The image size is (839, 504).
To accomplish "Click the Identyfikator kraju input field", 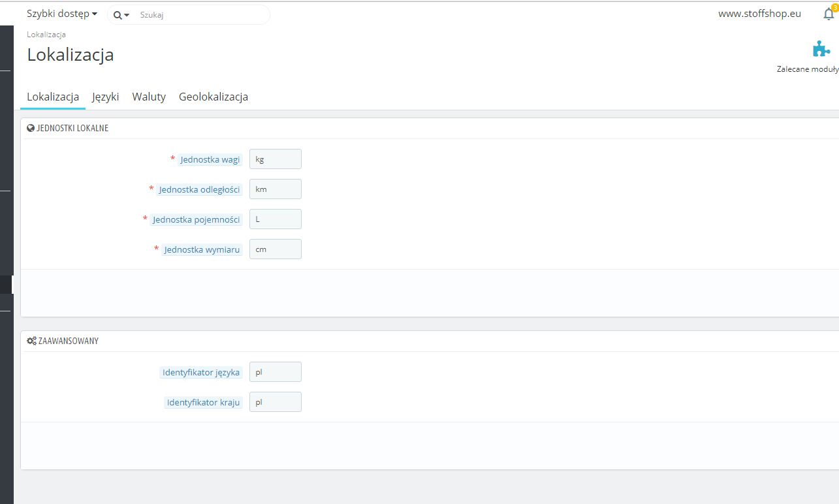I will point(276,402).
